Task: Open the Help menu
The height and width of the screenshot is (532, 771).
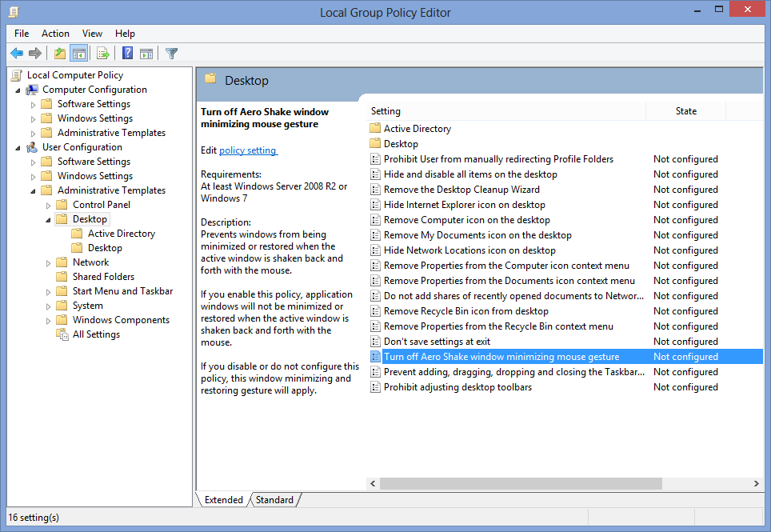Action: (125, 34)
